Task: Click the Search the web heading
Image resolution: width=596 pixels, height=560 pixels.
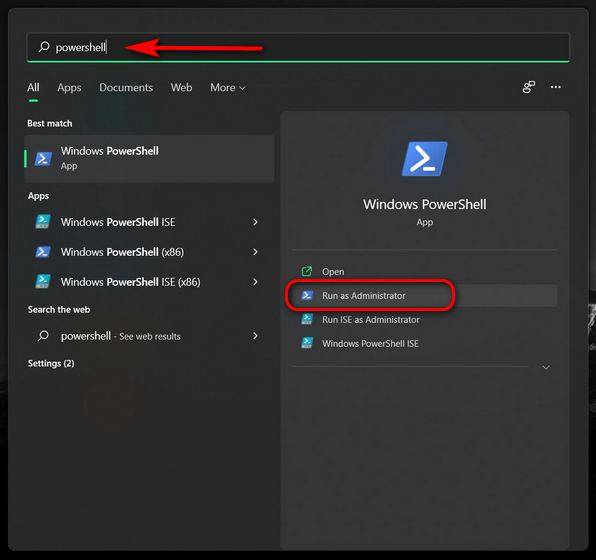Action: 59,309
